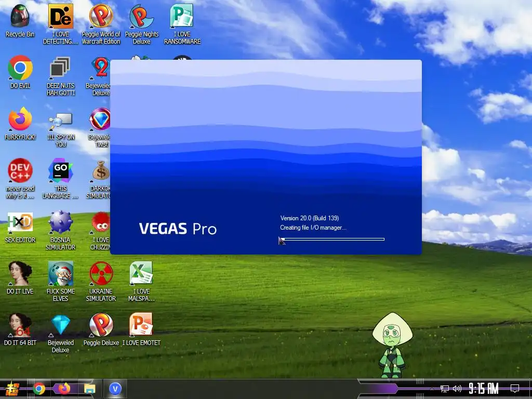Viewport: 532px width, 399px height.
Task: Click the VEGAS Pro splash loading progress bar
Action: [x=332, y=239]
